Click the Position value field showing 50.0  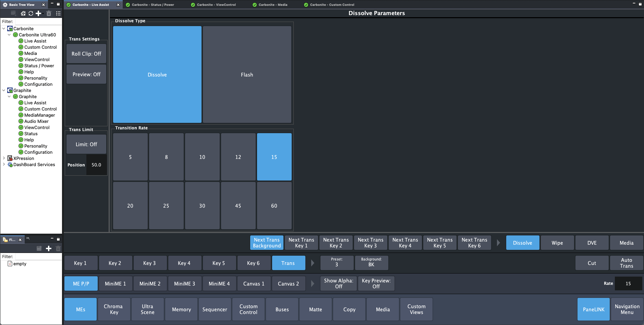pyautogui.click(x=96, y=165)
